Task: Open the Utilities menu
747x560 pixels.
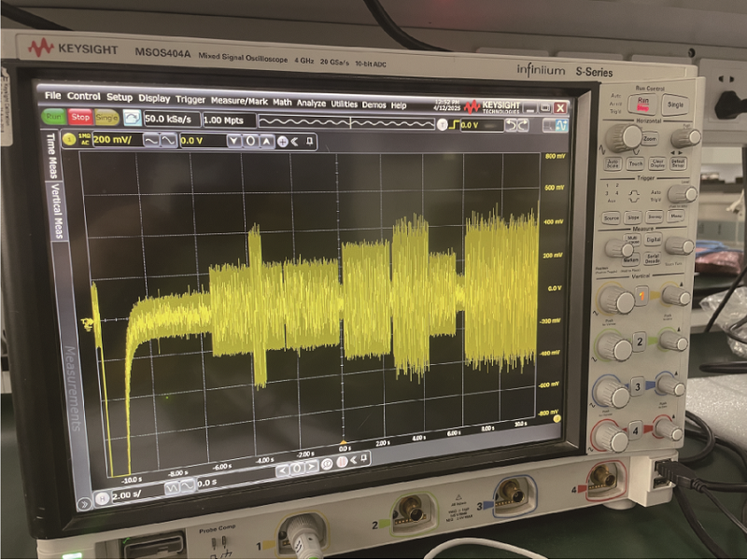Action: click(345, 104)
